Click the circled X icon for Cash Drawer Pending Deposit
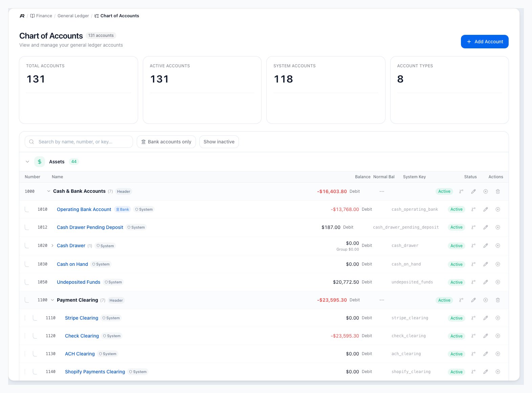Screen dimensions: 532x393 pos(498,227)
